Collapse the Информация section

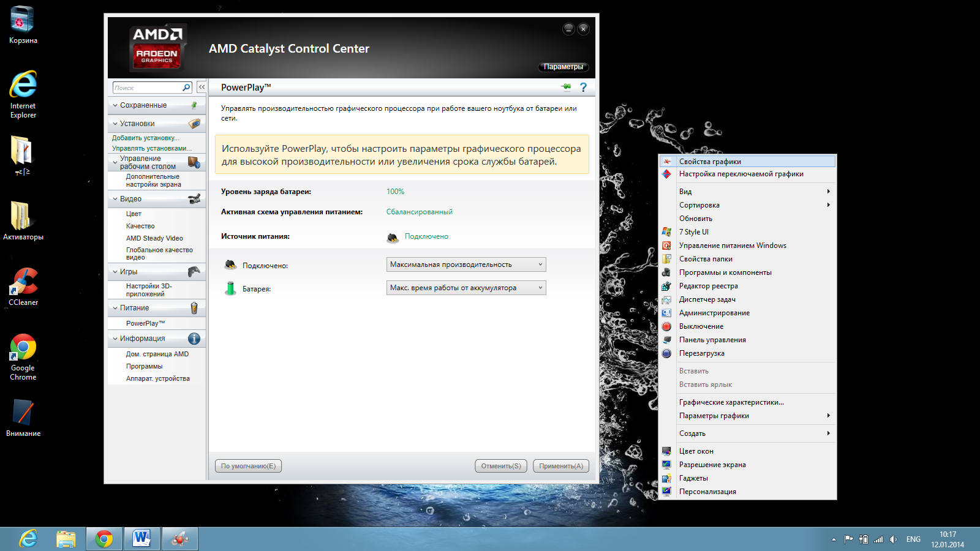[x=115, y=339]
